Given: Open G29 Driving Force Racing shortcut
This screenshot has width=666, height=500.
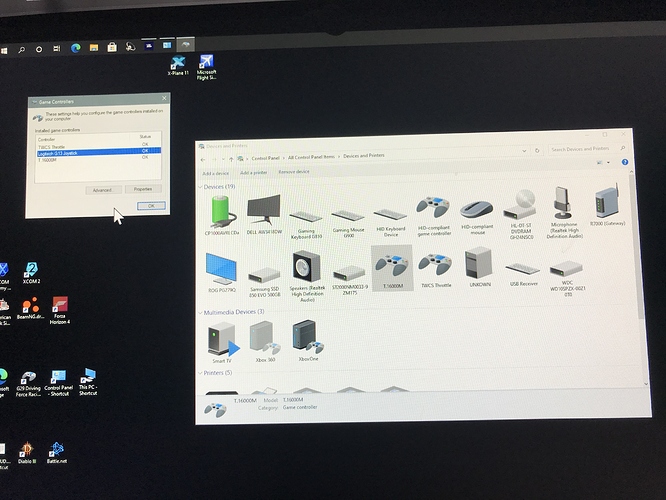Looking at the screenshot, I should pyautogui.click(x=28, y=384).
